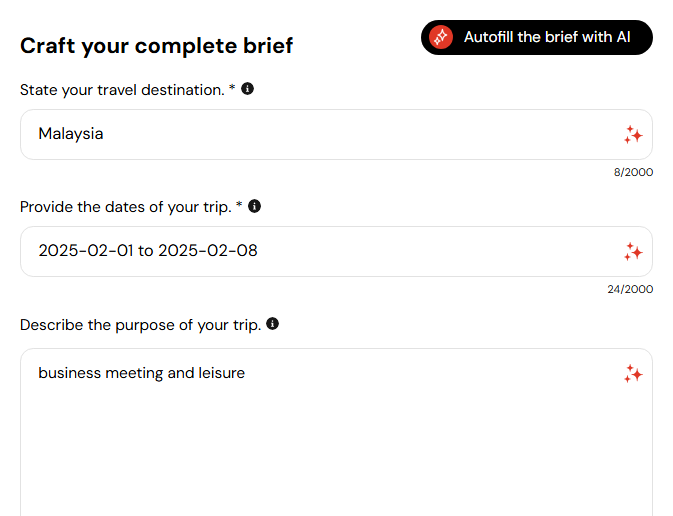The image size is (673, 516).
Task: Click the 24/2000 character counter
Action: pos(630,289)
